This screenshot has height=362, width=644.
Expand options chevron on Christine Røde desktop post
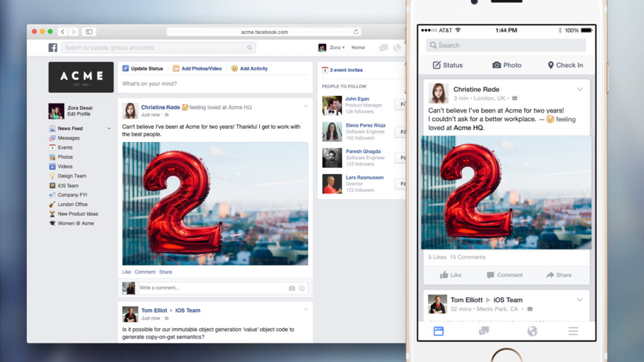[306, 106]
